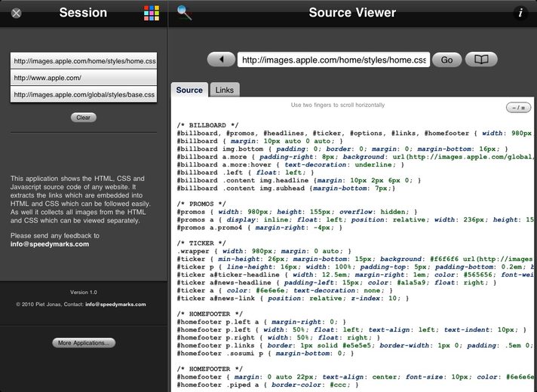The image size is (537, 392).
Task: Click the 'Session' panel title
Action: (x=83, y=13)
